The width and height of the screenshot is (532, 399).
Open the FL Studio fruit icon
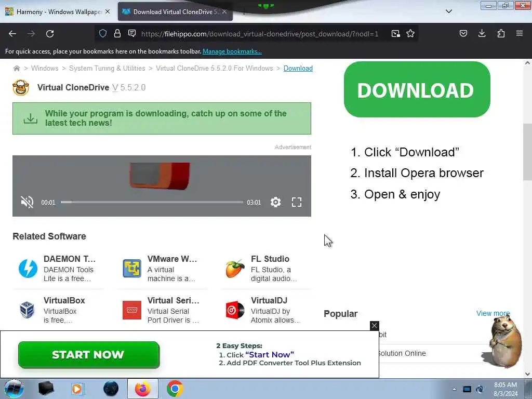(235, 269)
